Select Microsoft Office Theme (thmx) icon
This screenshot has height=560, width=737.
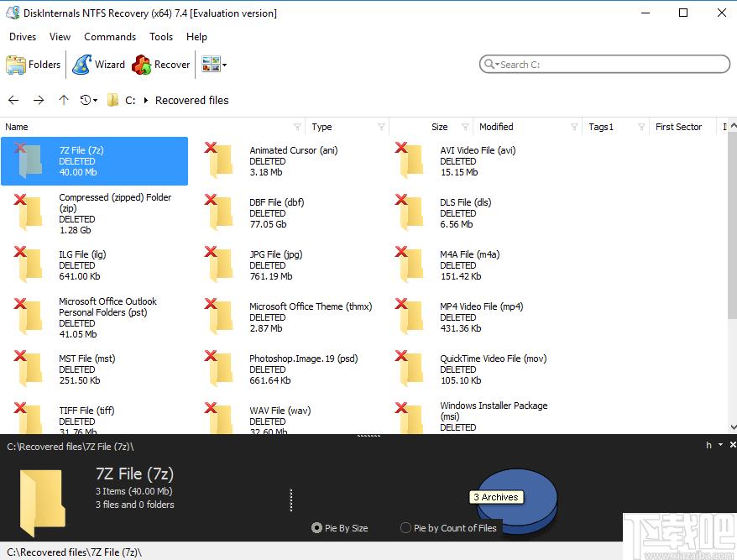point(219,317)
